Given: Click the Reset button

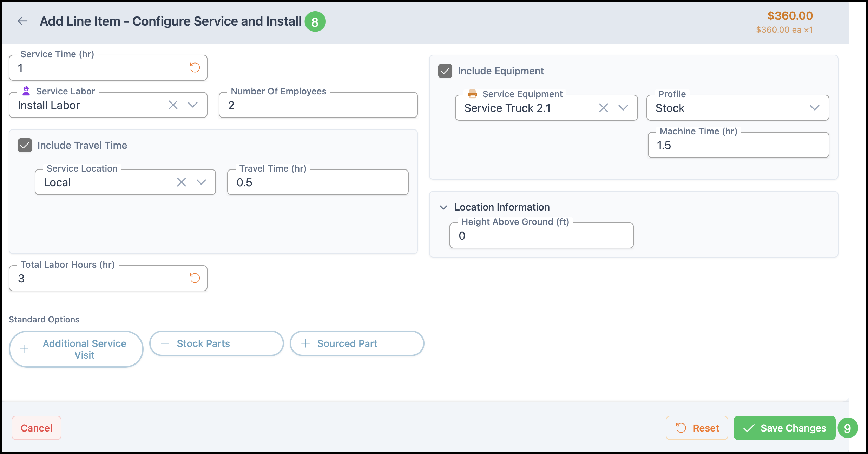Looking at the screenshot, I should 697,428.
